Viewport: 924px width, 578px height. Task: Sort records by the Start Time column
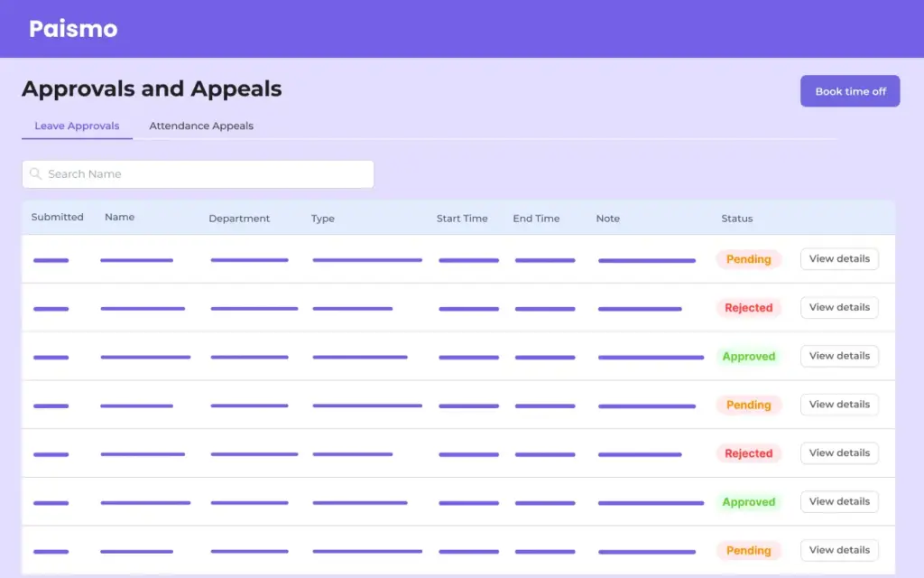point(462,218)
